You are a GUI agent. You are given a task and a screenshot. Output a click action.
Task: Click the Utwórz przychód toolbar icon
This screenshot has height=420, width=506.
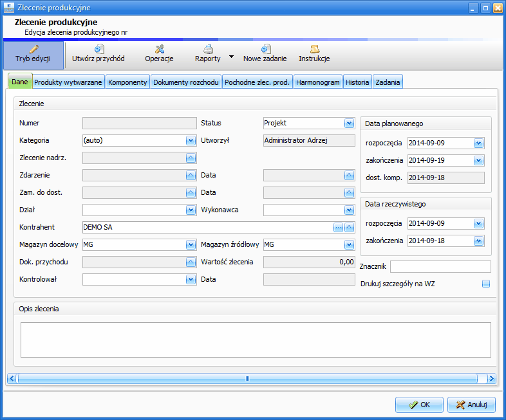coord(99,49)
